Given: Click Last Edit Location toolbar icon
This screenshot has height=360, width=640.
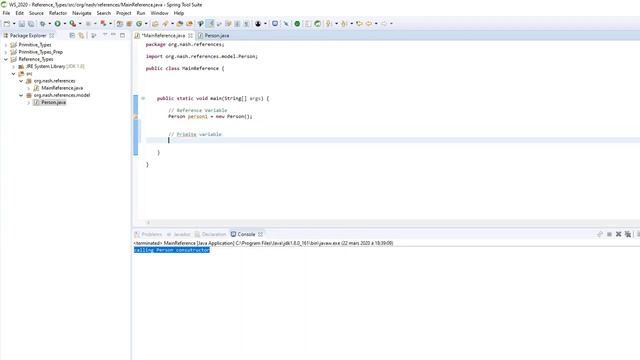Looking at the screenshot, I should [359, 24].
